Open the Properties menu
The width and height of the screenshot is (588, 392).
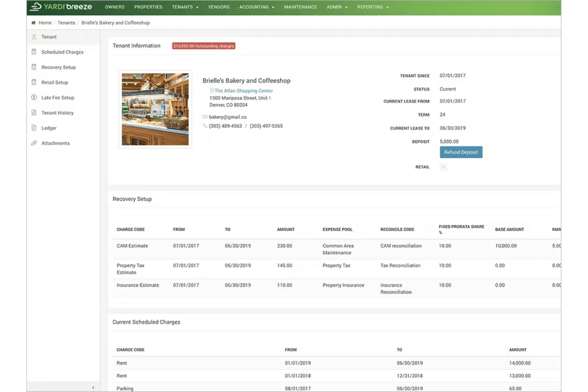point(148,7)
